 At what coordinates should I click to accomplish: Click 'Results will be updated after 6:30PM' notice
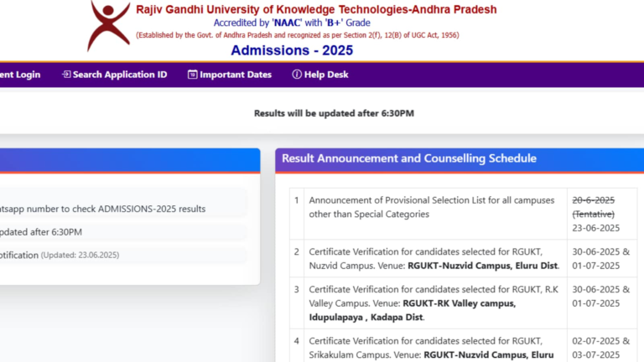coord(334,113)
